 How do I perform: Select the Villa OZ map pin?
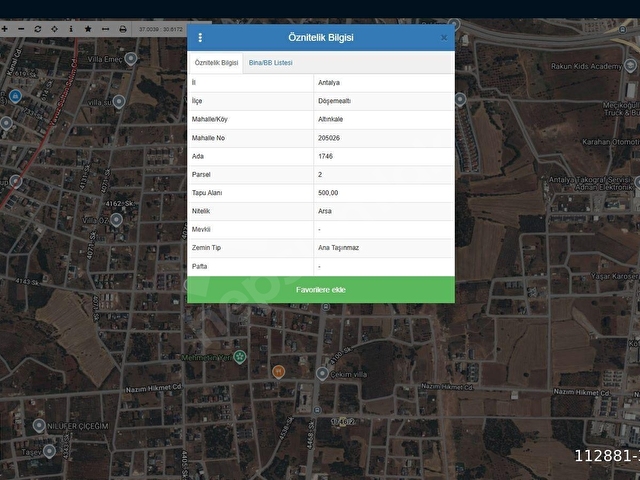coord(116,220)
